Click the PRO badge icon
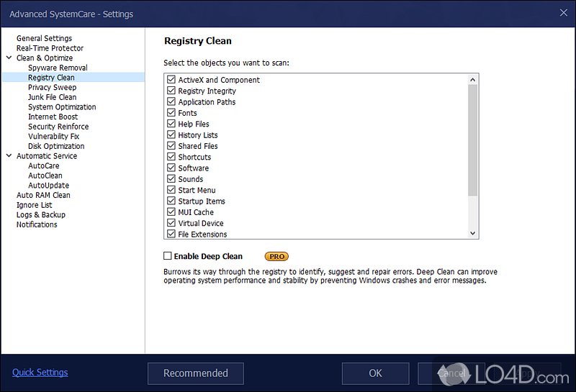Viewport: 576px width, 392px height. (276, 256)
